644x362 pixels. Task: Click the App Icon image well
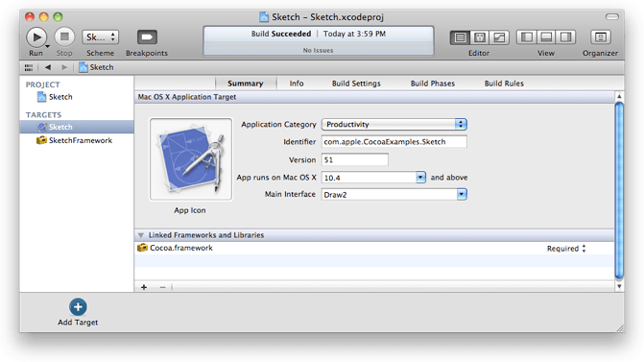tap(191, 159)
